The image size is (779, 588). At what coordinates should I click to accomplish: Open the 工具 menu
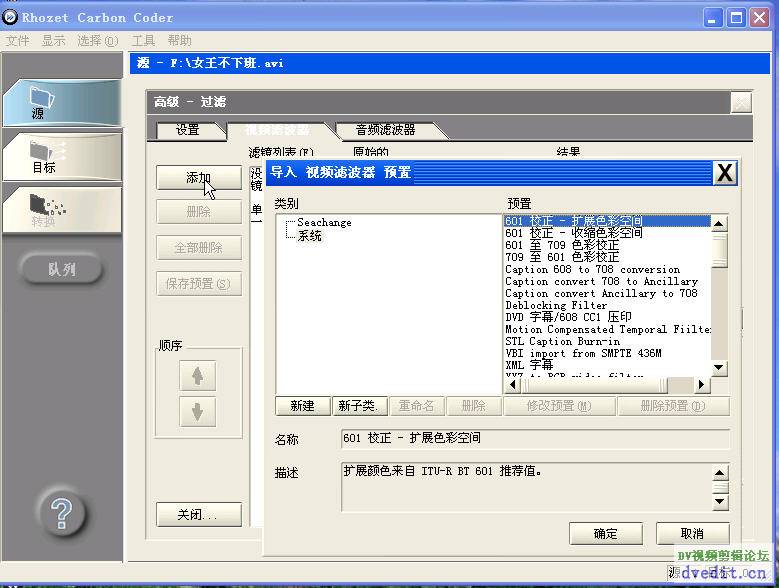coord(143,41)
